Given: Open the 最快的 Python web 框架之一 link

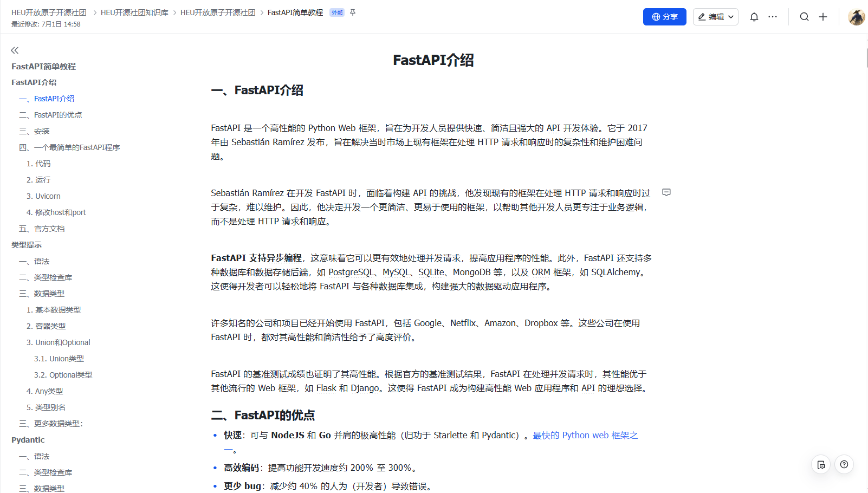Looking at the screenshot, I should click(585, 435).
